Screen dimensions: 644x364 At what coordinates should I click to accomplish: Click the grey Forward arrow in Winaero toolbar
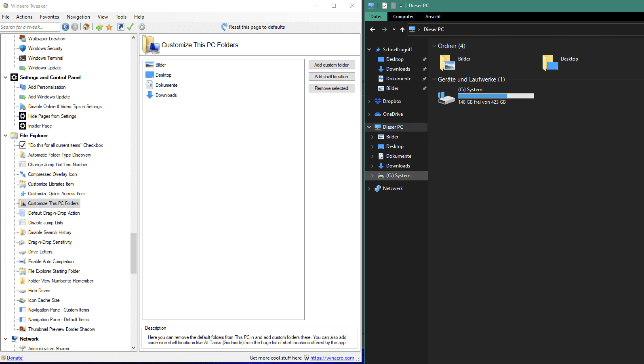point(75,27)
